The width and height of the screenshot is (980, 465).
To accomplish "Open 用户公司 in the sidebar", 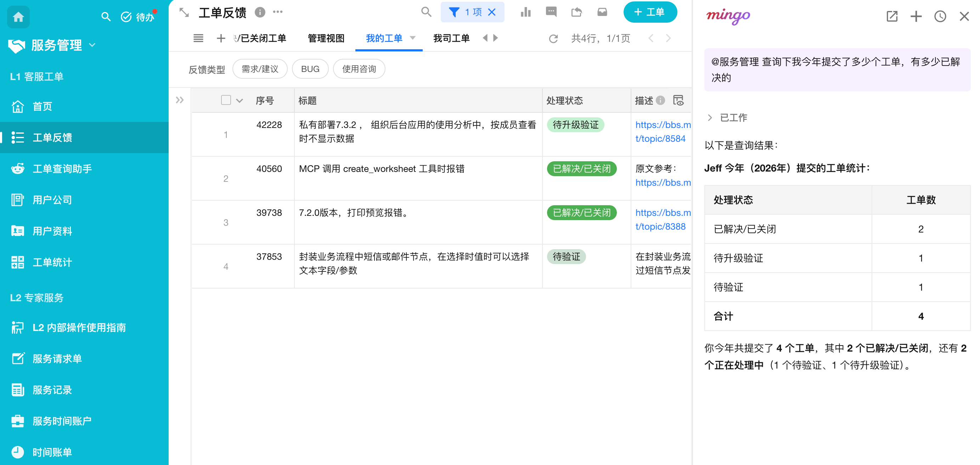I will (84, 200).
